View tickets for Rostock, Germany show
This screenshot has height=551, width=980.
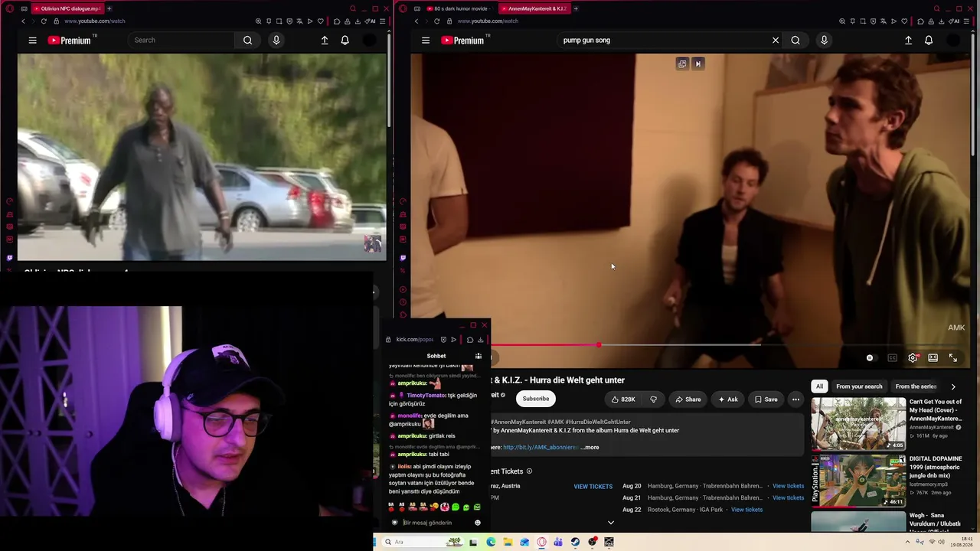746,510
